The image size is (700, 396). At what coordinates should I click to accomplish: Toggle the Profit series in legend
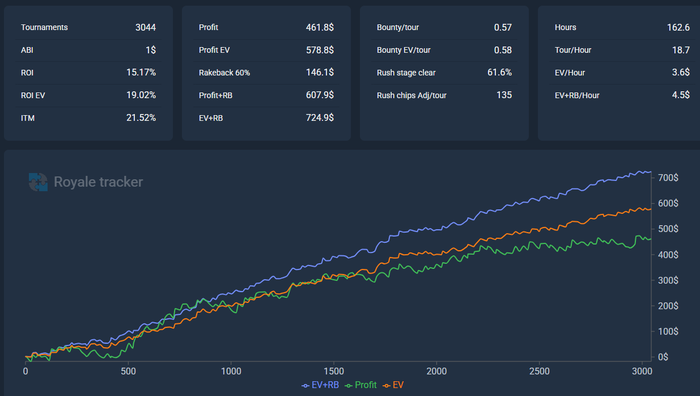[x=361, y=385]
